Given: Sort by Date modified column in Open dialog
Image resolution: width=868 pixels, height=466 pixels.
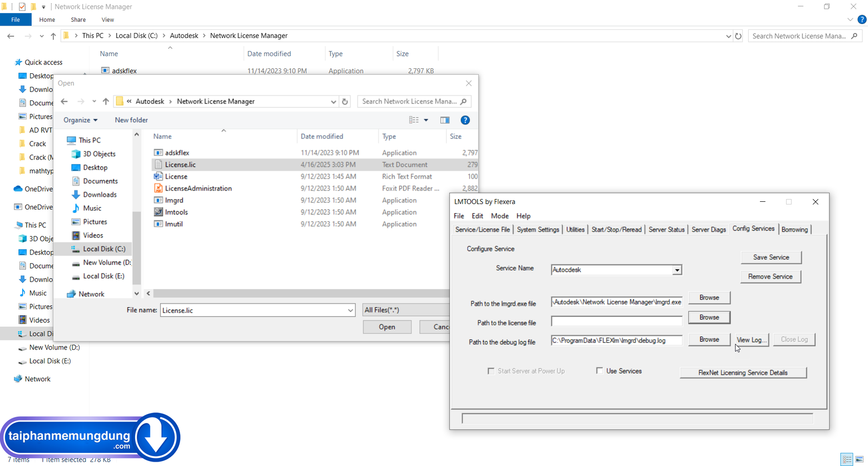Looking at the screenshot, I should (322, 137).
